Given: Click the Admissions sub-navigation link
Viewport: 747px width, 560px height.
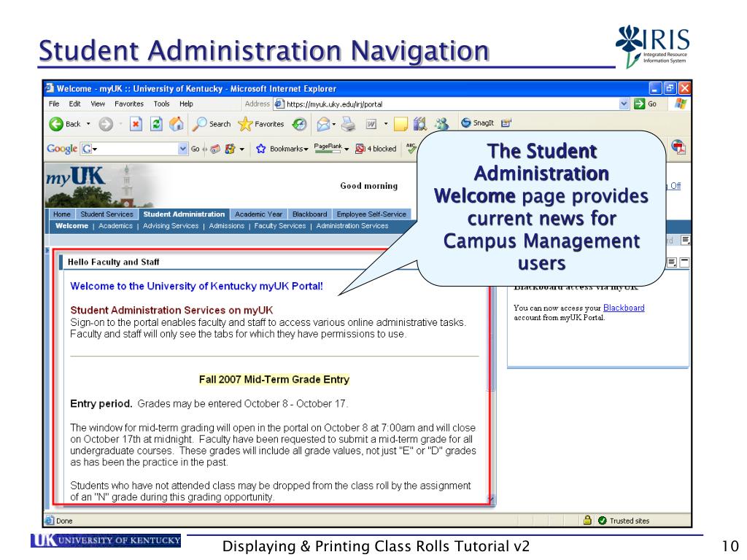Looking at the screenshot, I should click(226, 226).
